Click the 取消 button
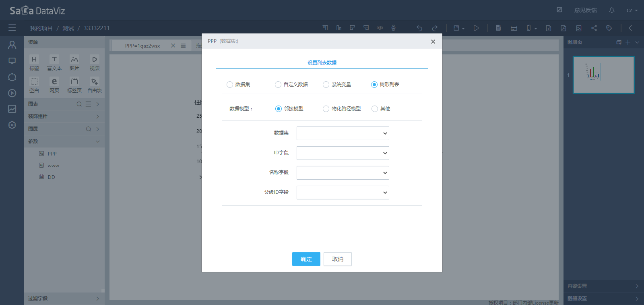 click(x=338, y=259)
